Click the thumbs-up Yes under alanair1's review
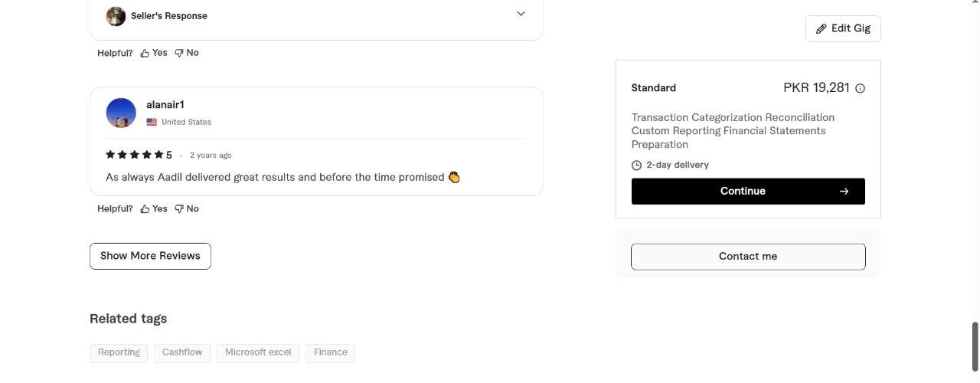The height and width of the screenshot is (383, 980). (153, 208)
